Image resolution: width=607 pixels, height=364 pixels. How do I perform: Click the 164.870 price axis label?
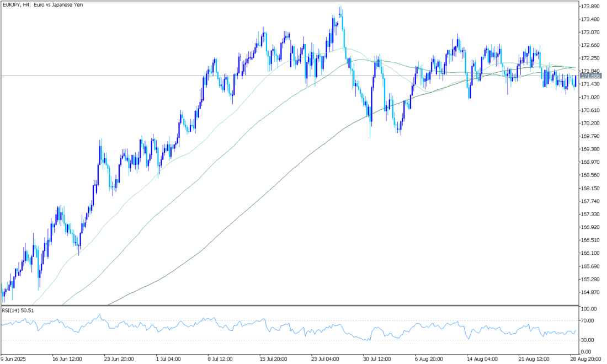click(x=590, y=292)
